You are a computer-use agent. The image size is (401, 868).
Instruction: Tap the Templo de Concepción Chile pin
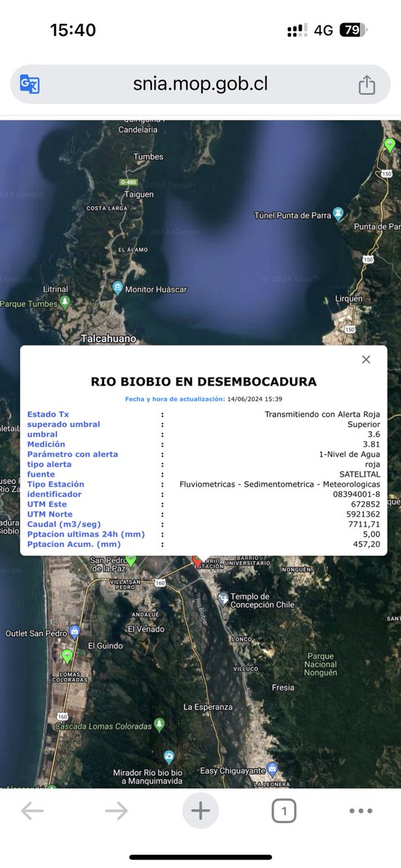tap(223, 597)
